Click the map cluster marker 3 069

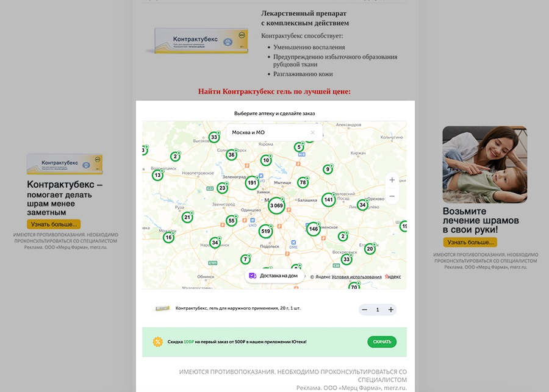(276, 205)
